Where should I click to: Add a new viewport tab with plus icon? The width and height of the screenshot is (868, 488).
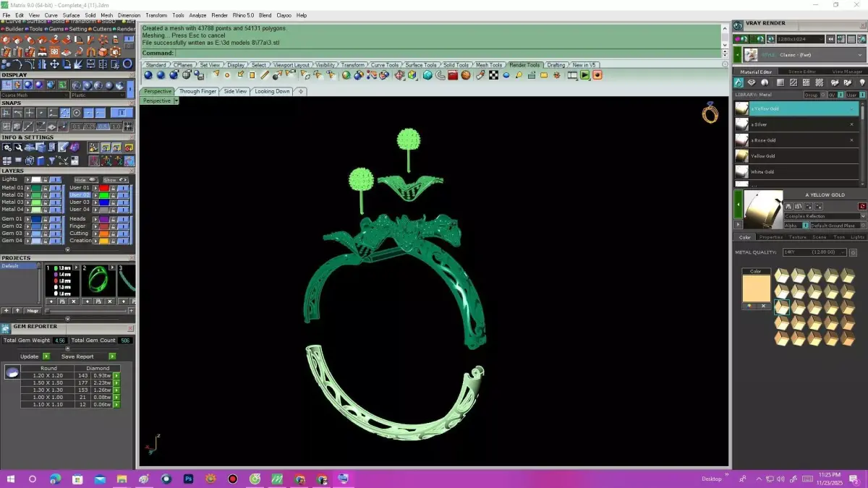301,91
